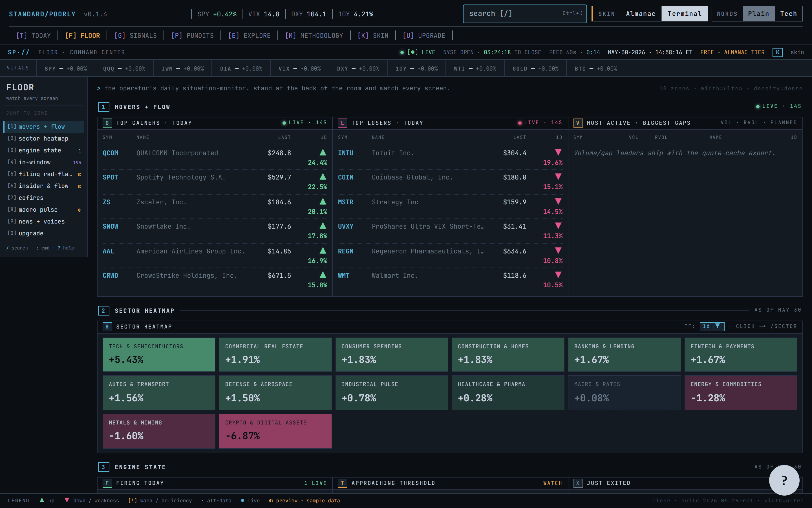Open the FLOOR tab
Viewport: 812px width, 508px height.
83,36
